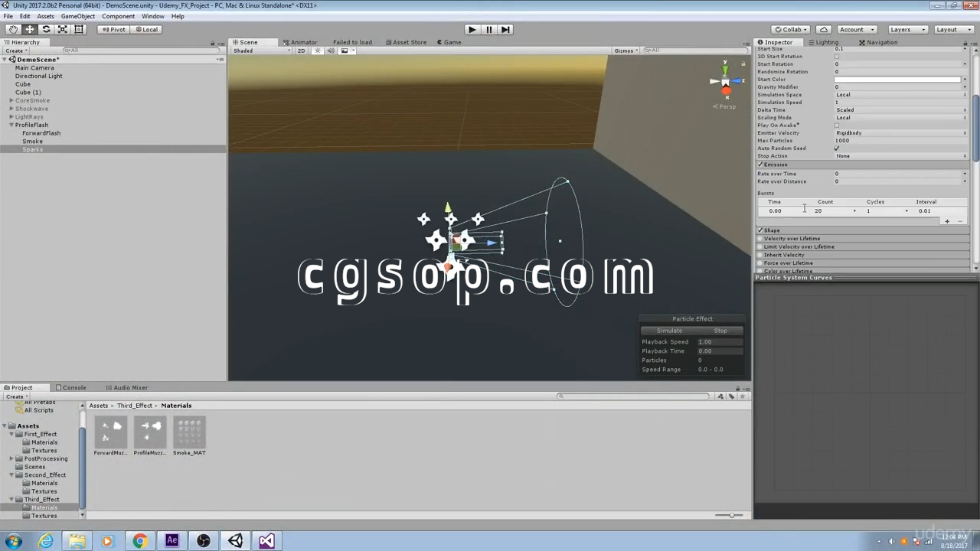
Task: Open the Gizmos dropdown
Action: 626,51
